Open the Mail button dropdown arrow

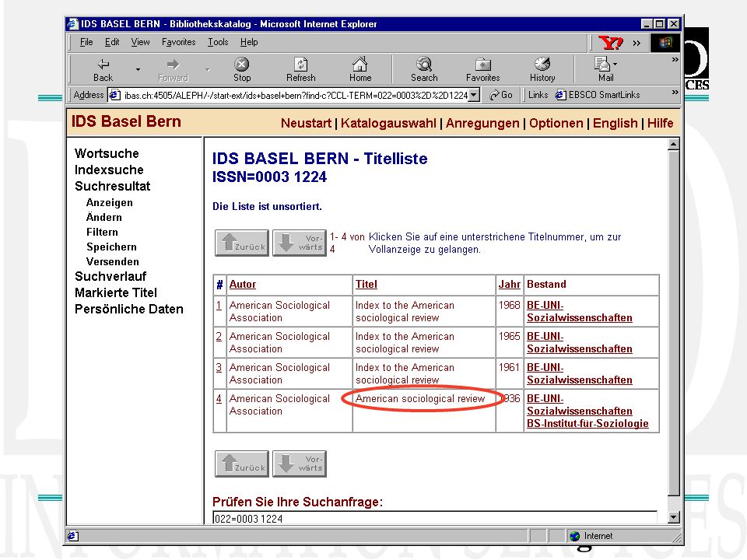point(615,64)
